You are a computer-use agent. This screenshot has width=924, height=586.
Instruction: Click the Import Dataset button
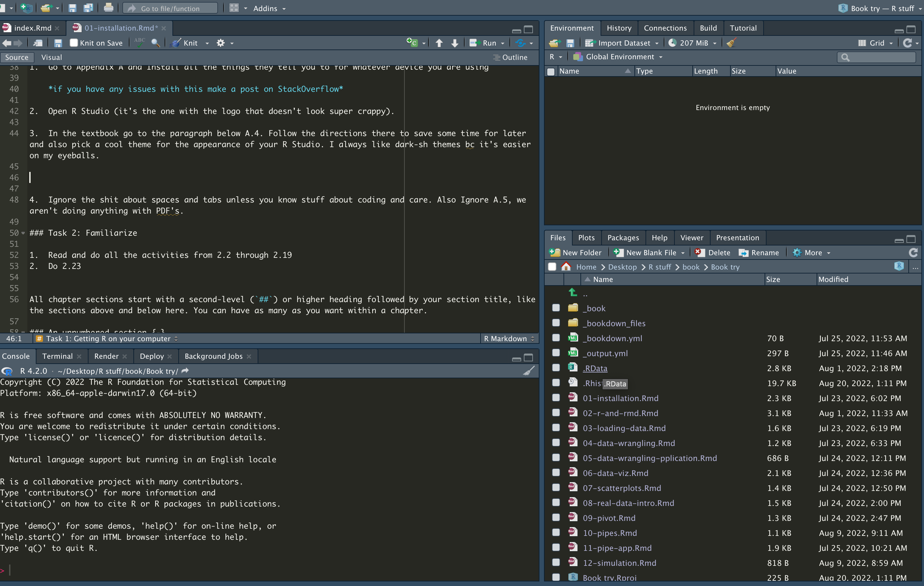(x=624, y=43)
